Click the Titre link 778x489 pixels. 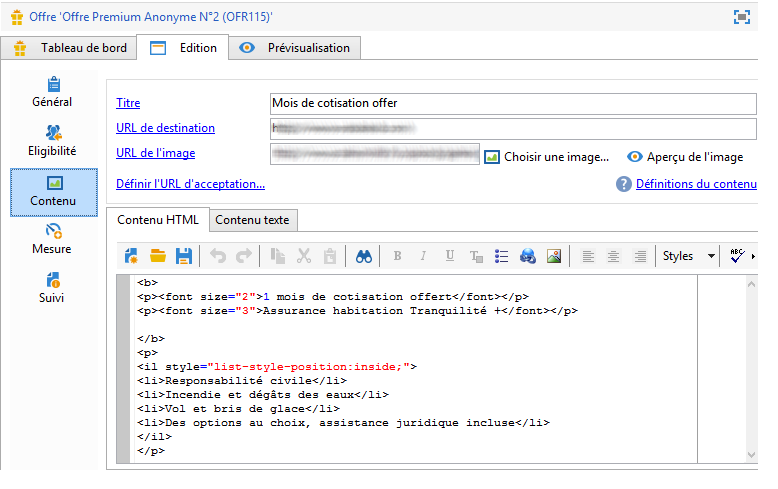click(x=128, y=103)
